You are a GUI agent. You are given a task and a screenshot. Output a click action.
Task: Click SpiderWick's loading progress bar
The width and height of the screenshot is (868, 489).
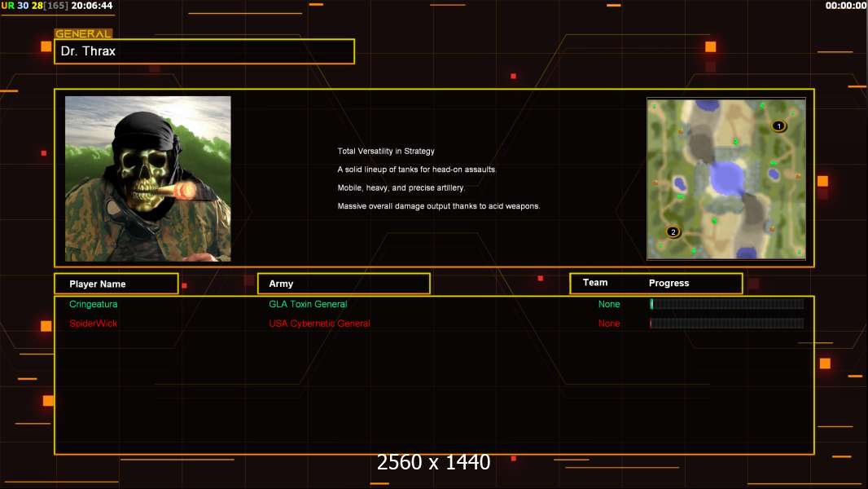click(727, 324)
